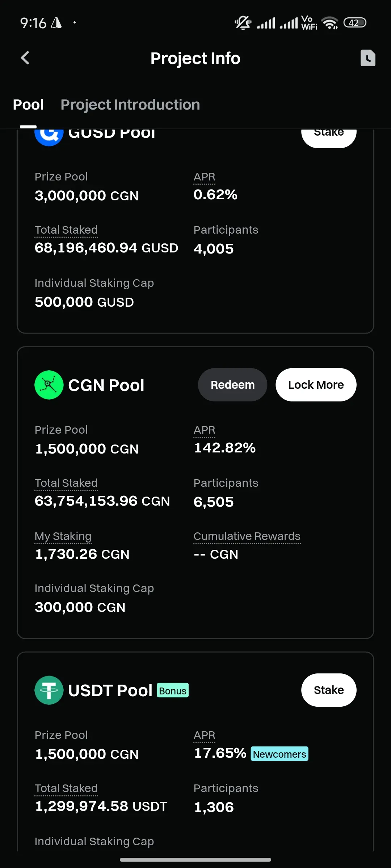
Task: Tap the Newcomers APR badge
Action: click(279, 754)
